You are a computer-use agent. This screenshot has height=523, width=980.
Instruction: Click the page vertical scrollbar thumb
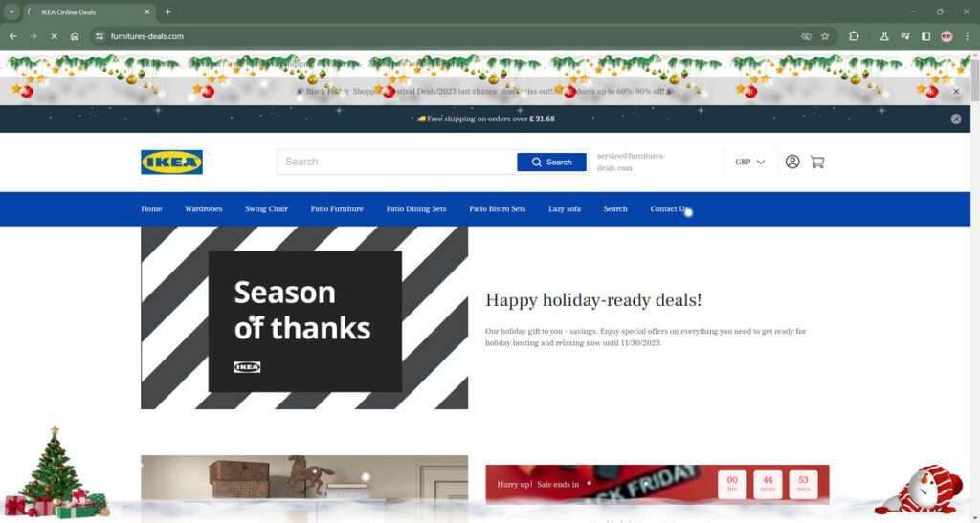[x=975, y=78]
